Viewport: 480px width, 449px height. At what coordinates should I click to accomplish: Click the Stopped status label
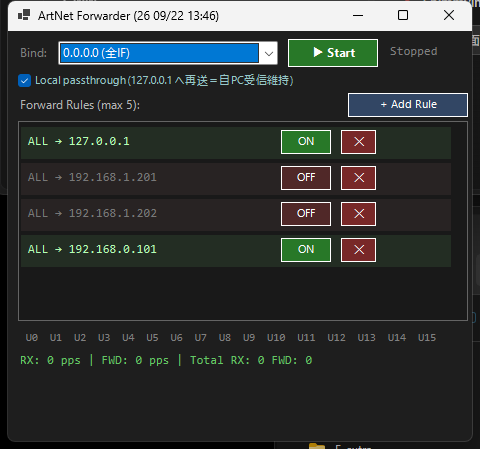414,52
